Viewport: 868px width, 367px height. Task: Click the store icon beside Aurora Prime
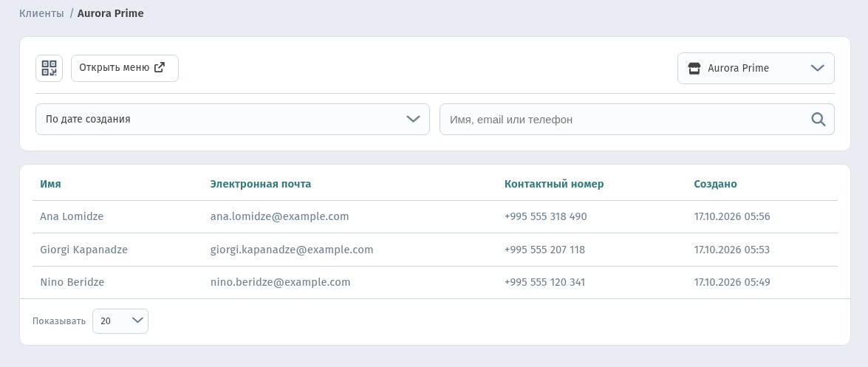tap(694, 68)
